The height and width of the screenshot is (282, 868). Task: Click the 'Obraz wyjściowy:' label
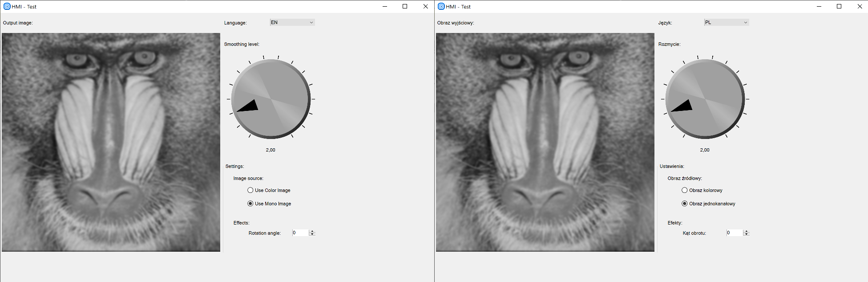(x=456, y=23)
